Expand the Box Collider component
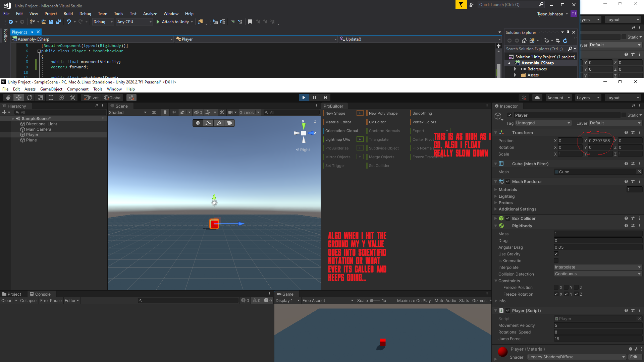The image size is (644, 362). (496, 218)
